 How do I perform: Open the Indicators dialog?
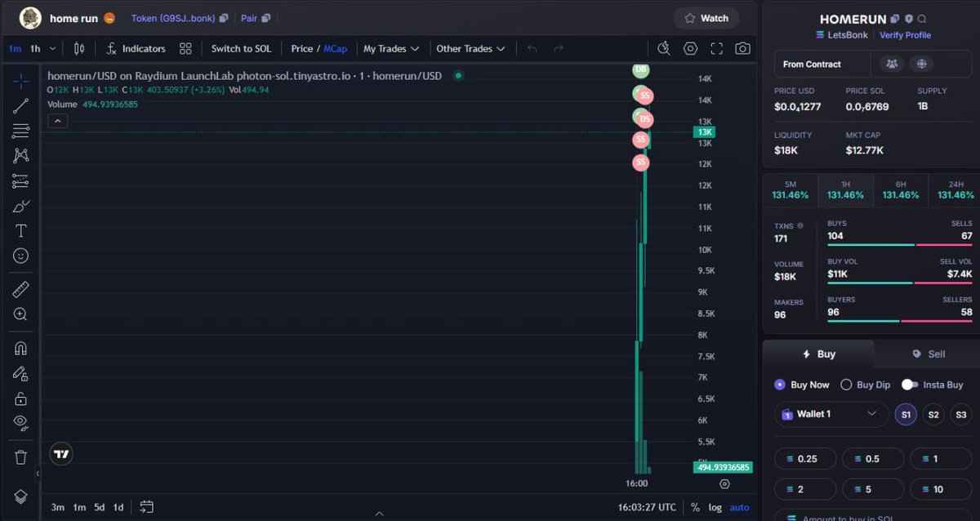[x=136, y=49]
